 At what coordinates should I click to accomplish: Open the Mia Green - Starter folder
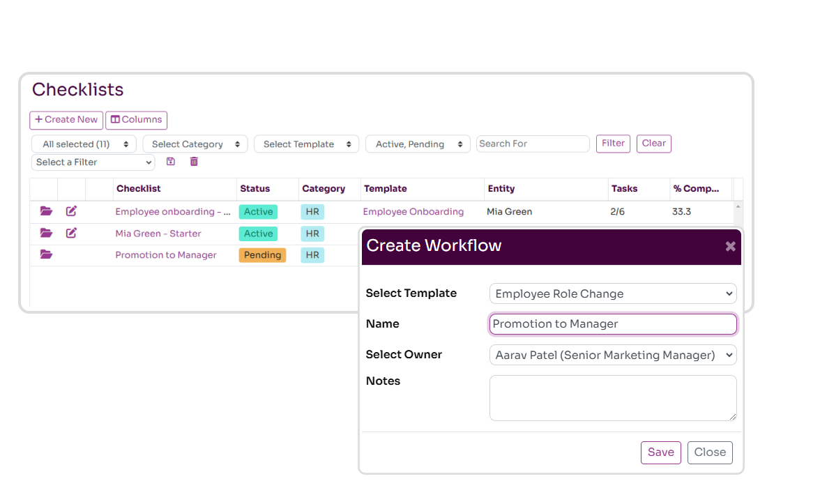[46, 234]
